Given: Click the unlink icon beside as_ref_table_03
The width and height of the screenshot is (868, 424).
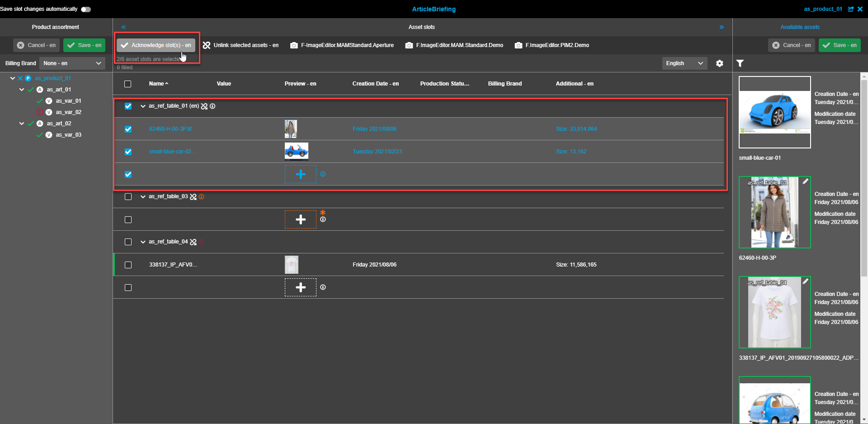Looking at the screenshot, I should point(194,196).
